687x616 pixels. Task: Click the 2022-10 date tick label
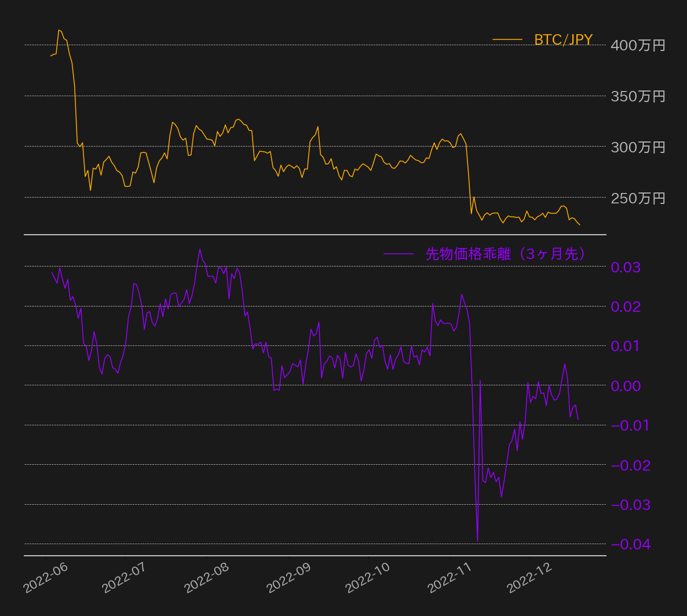tap(368, 578)
